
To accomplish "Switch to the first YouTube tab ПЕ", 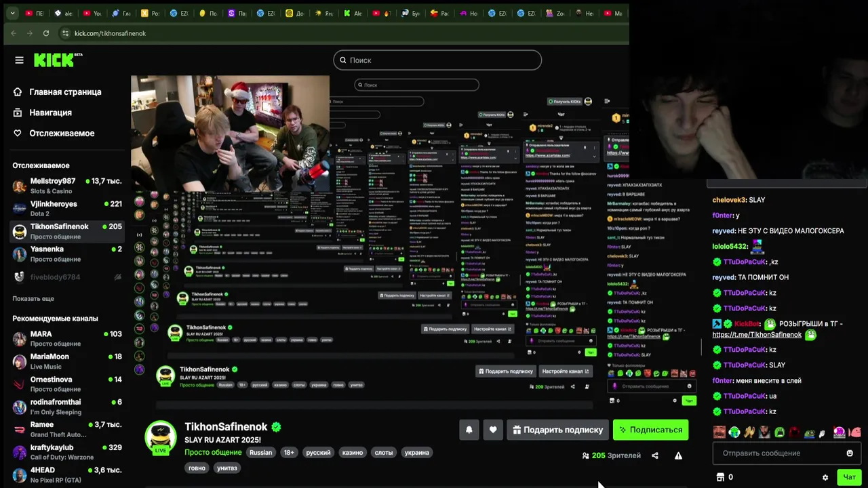I will [x=35, y=14].
